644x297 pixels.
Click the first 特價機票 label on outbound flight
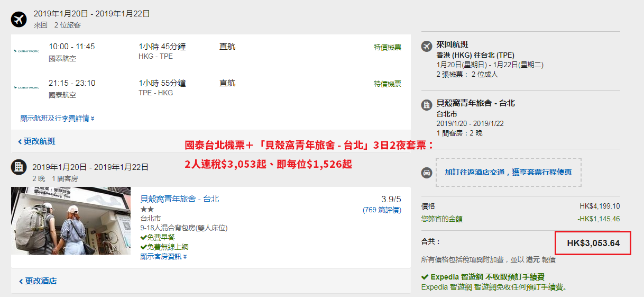tap(387, 47)
